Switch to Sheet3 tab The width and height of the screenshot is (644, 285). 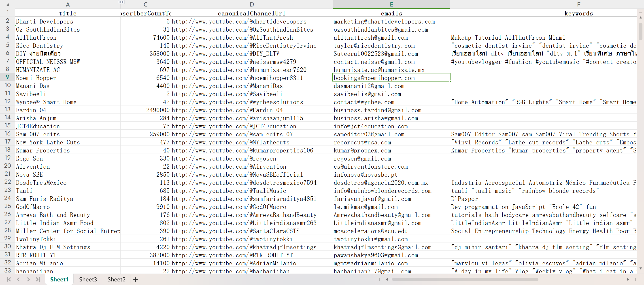[x=88, y=279]
